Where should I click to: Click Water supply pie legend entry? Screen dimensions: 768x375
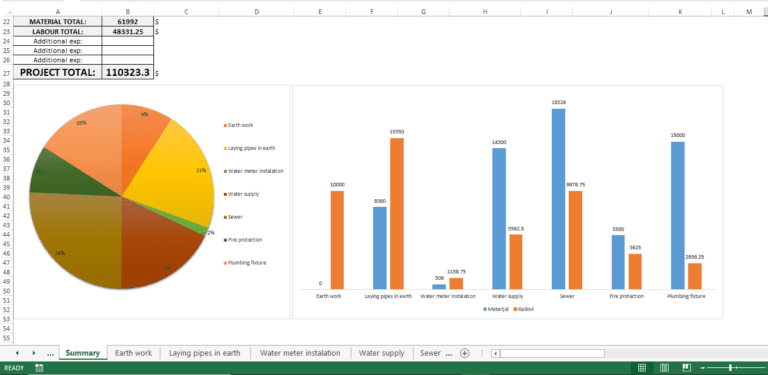241,194
